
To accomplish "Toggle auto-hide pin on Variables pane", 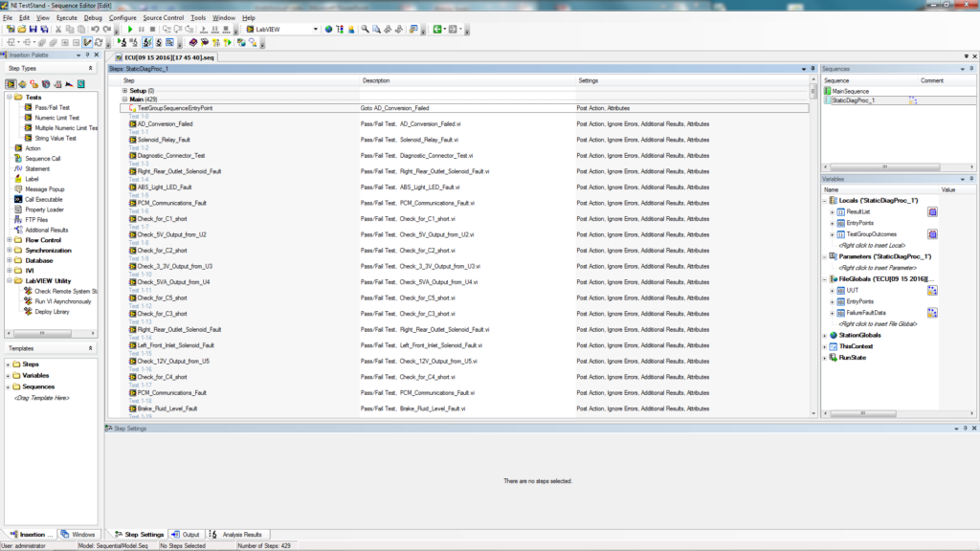I will 971,179.
